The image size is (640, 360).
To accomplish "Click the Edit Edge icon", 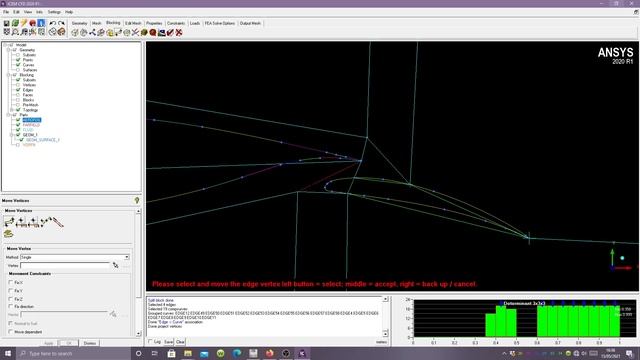I will click(x=136, y=32).
